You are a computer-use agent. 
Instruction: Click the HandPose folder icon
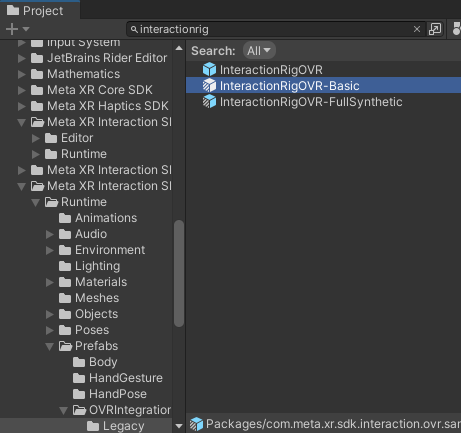(79, 394)
